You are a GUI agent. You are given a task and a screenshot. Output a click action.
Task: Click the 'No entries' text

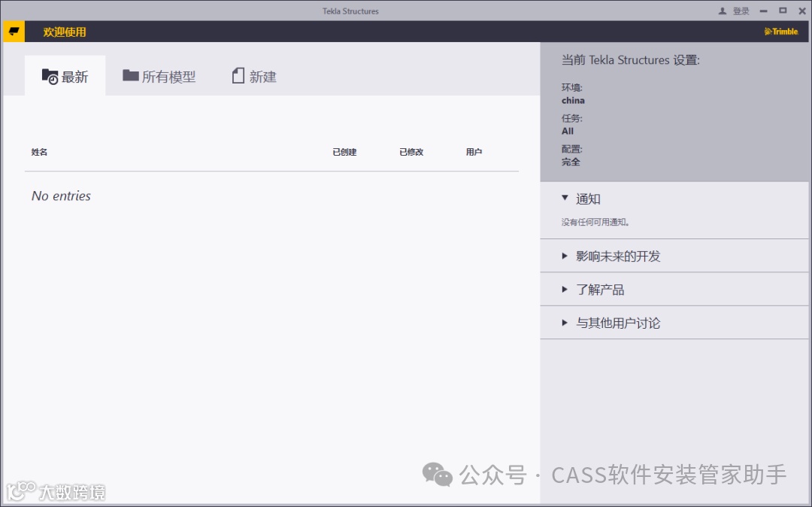click(61, 196)
